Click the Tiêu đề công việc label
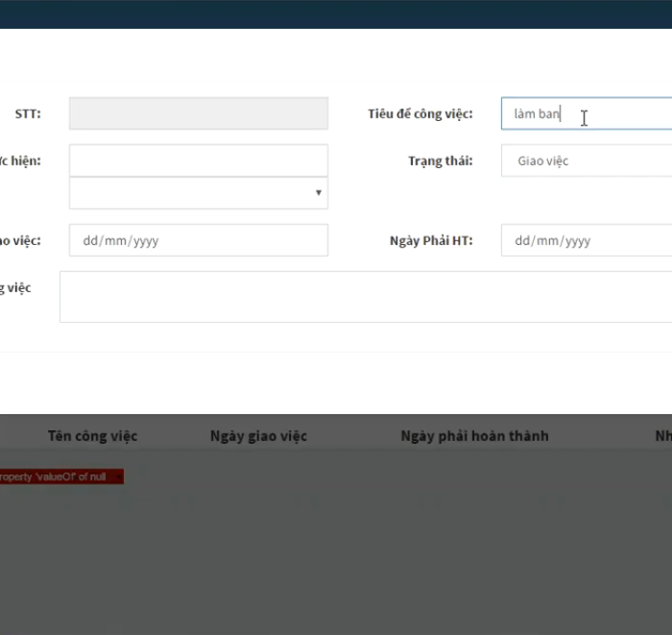This screenshot has width=672, height=635. pos(420,113)
